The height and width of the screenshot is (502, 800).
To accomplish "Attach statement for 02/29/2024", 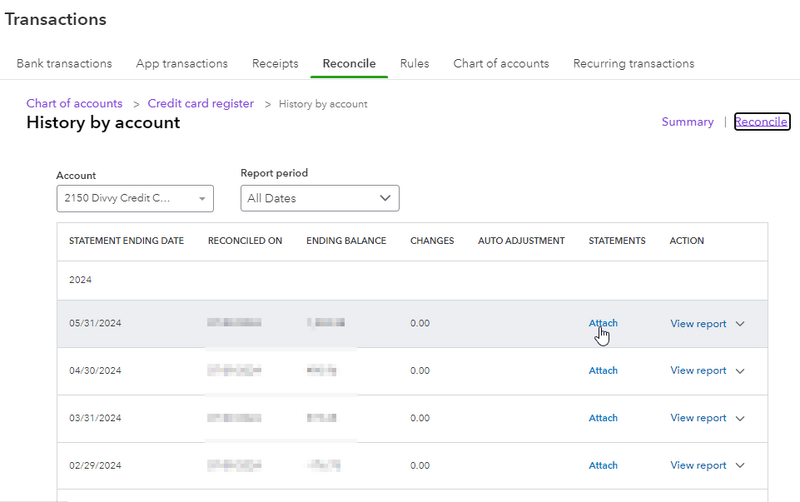I will pyautogui.click(x=603, y=465).
